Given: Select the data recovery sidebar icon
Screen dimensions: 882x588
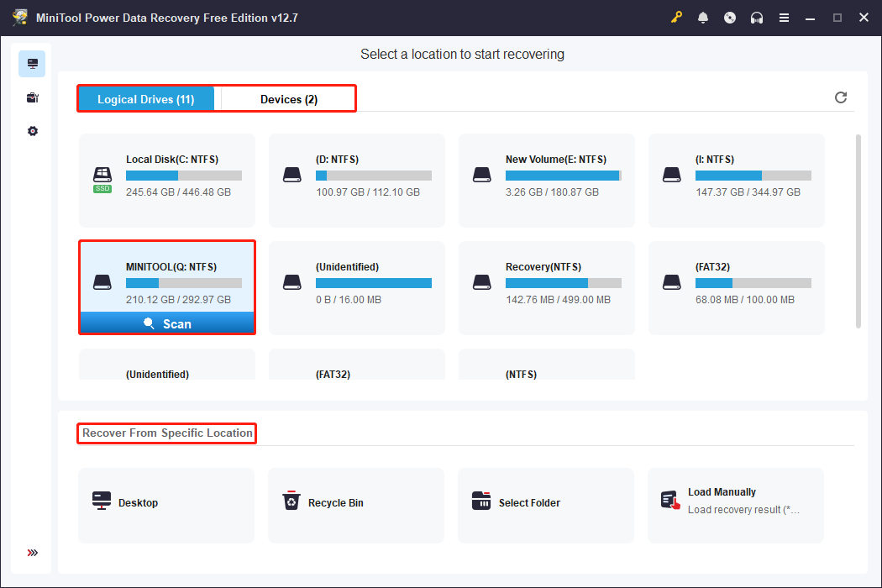Looking at the screenshot, I should click(32, 63).
